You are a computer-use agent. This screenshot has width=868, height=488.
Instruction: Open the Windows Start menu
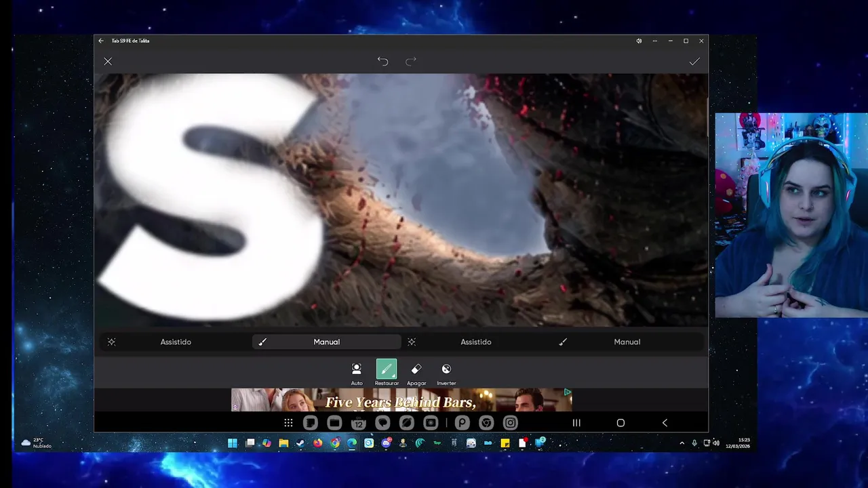(233, 443)
